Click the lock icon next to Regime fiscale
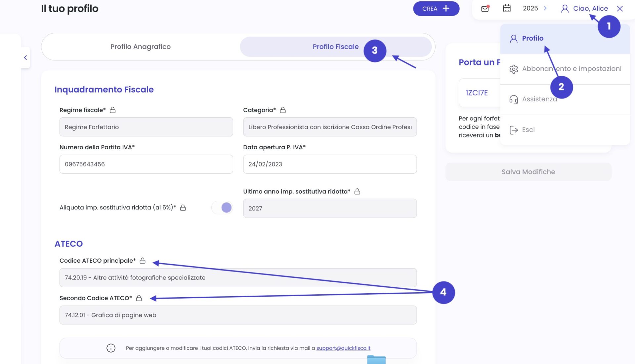 click(x=113, y=110)
